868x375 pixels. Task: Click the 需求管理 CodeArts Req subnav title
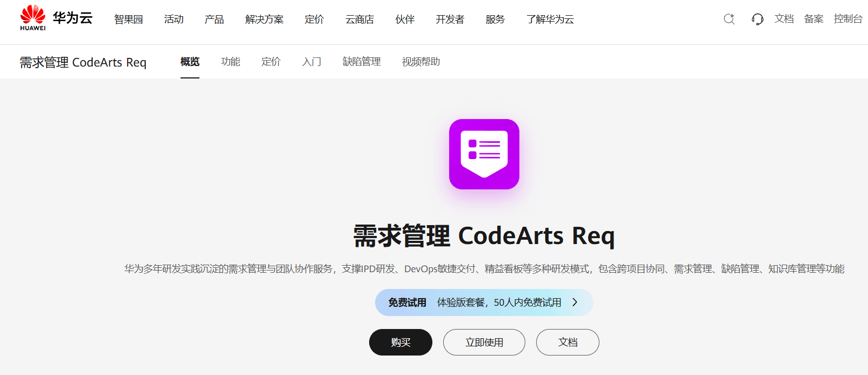pos(83,62)
